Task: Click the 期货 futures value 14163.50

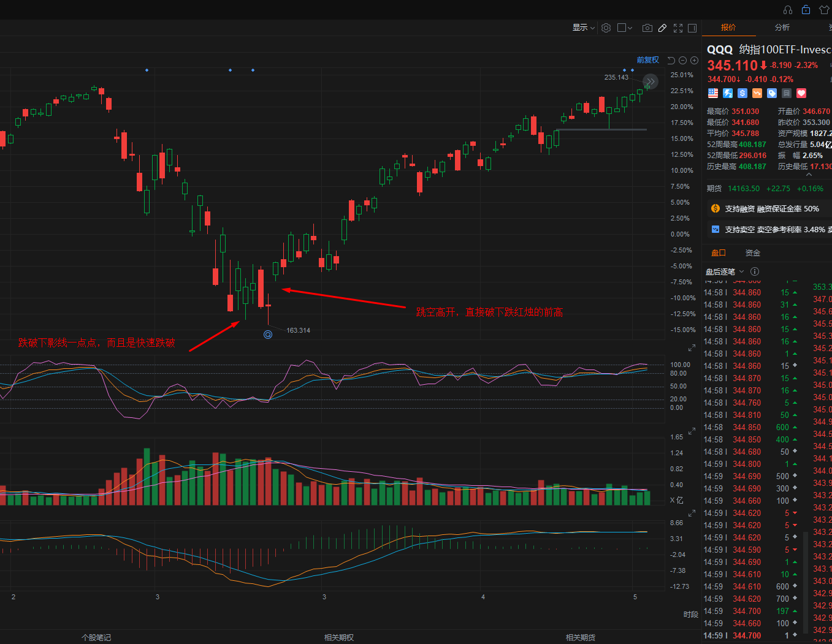Action: tap(744, 189)
